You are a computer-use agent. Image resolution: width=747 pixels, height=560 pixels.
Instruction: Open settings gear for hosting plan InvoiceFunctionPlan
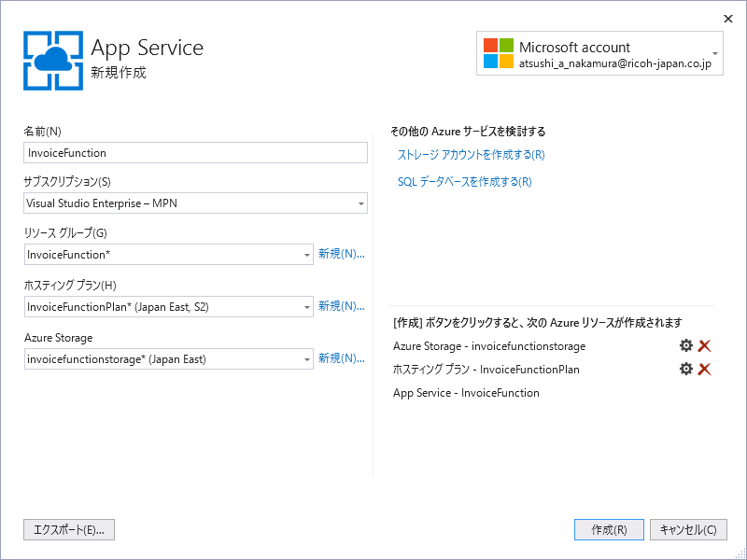tap(685, 369)
